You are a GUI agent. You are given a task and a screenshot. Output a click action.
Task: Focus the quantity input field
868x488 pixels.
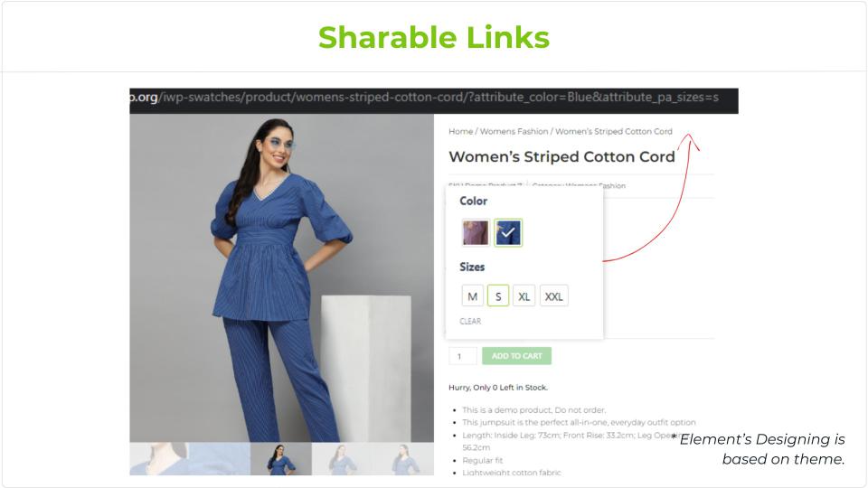[462, 356]
